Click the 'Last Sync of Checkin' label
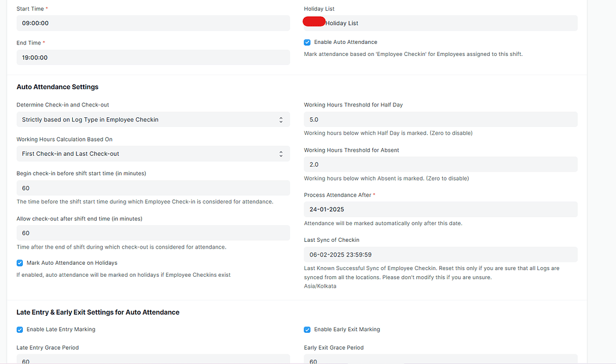This screenshot has height=364, width=616. click(x=331, y=240)
